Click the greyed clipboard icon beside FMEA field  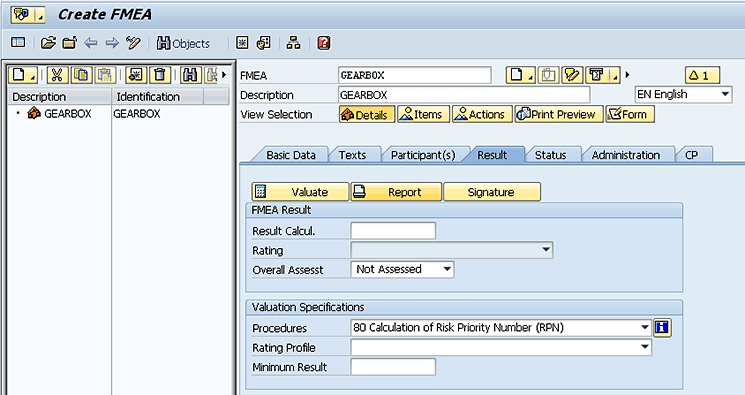click(x=548, y=75)
